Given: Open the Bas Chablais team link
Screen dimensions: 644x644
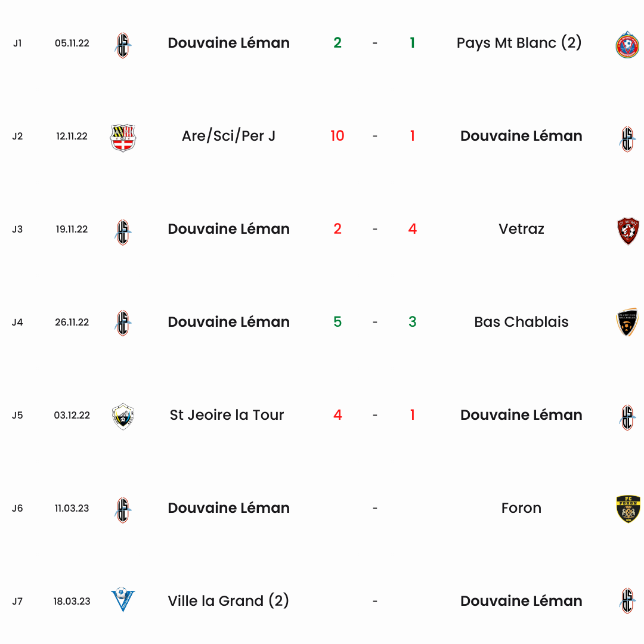Looking at the screenshot, I should click(521, 322).
